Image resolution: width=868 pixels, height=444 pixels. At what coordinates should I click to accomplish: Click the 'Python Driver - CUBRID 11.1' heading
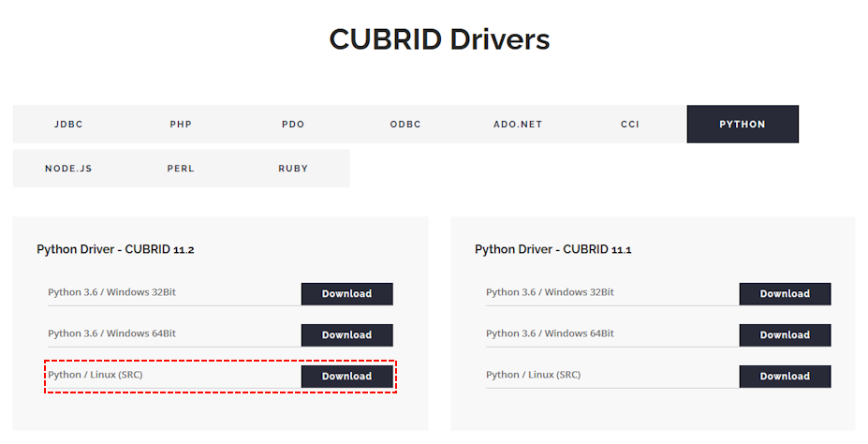click(553, 250)
